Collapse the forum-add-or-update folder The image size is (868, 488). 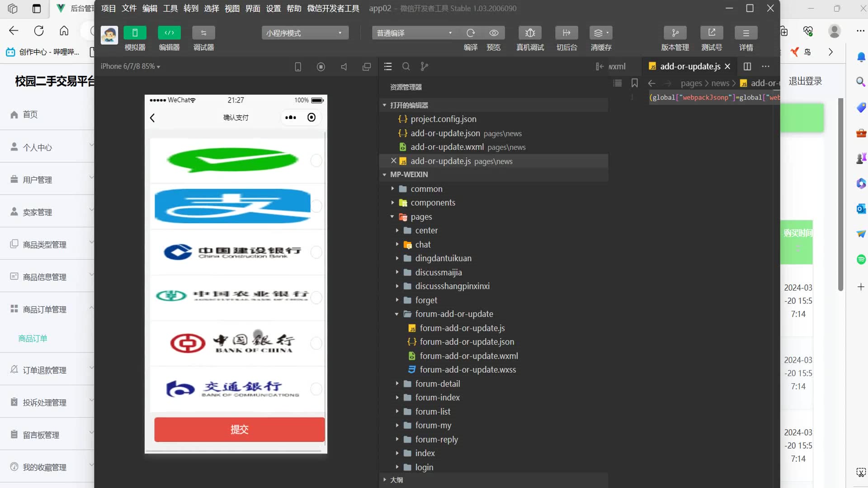click(397, 314)
